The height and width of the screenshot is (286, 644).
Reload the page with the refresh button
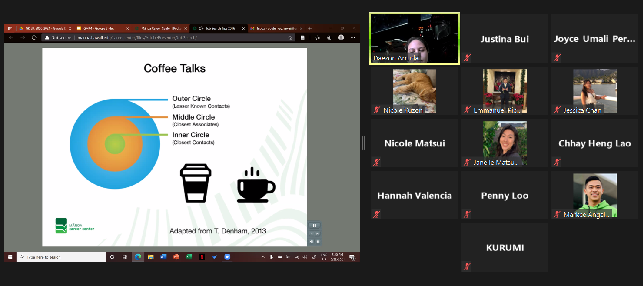34,38
